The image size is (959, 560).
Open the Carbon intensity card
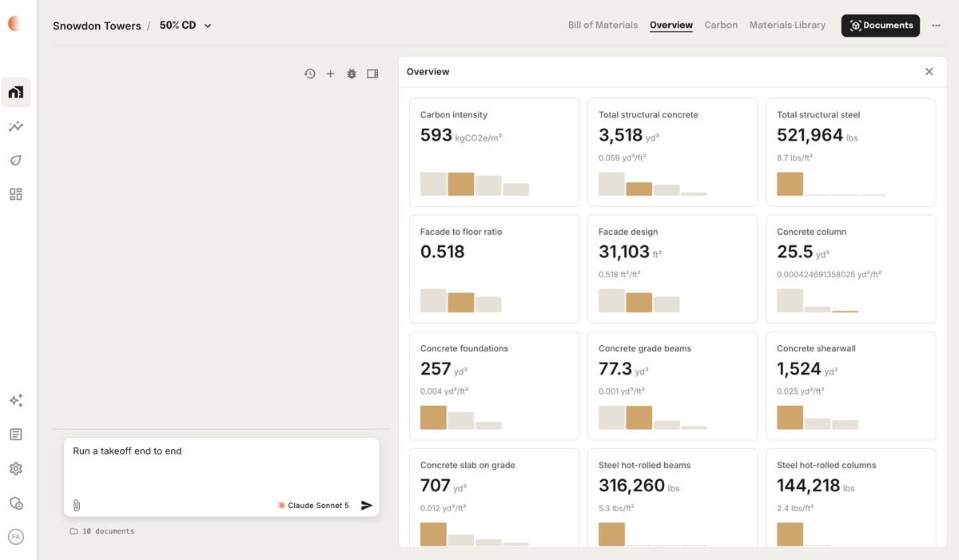click(x=495, y=153)
